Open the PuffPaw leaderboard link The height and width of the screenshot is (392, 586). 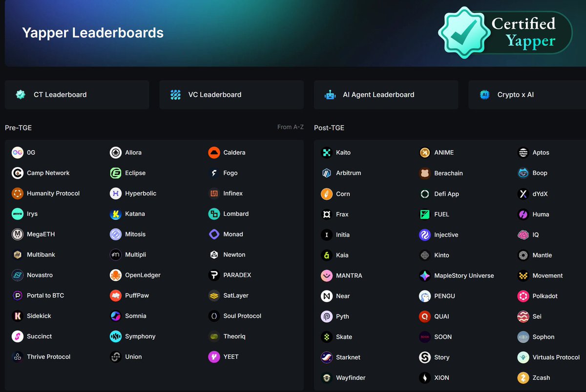point(129,296)
